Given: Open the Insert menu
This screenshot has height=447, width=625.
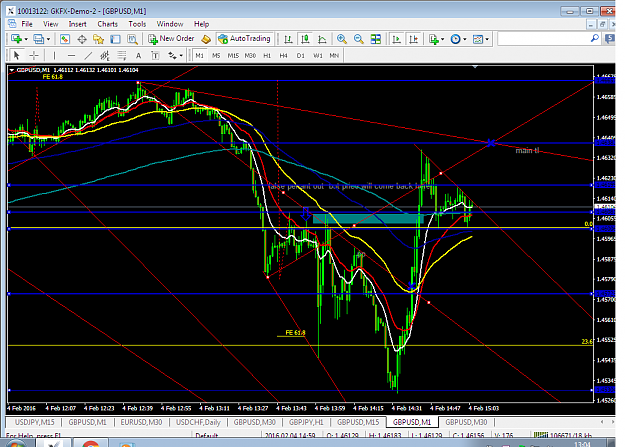Looking at the screenshot, I should pyautogui.click(x=77, y=24).
